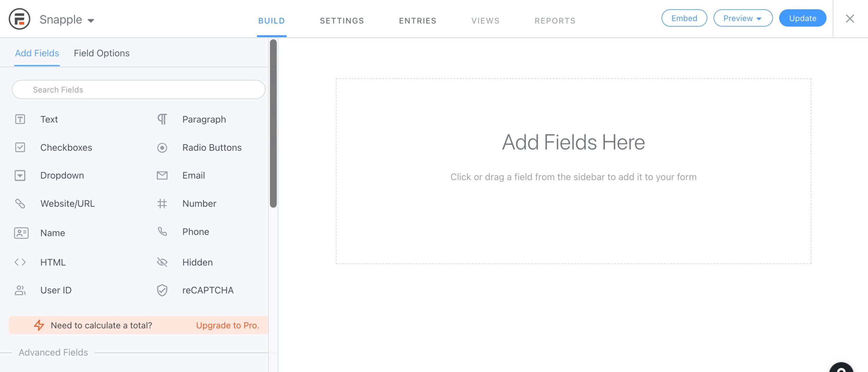
Task: Open the Entries tab
Action: [x=417, y=20]
